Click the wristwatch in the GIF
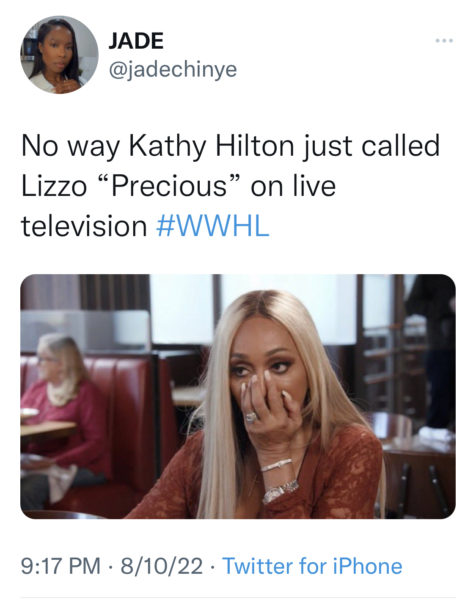Viewport: 476px width, 600px height. point(280,491)
